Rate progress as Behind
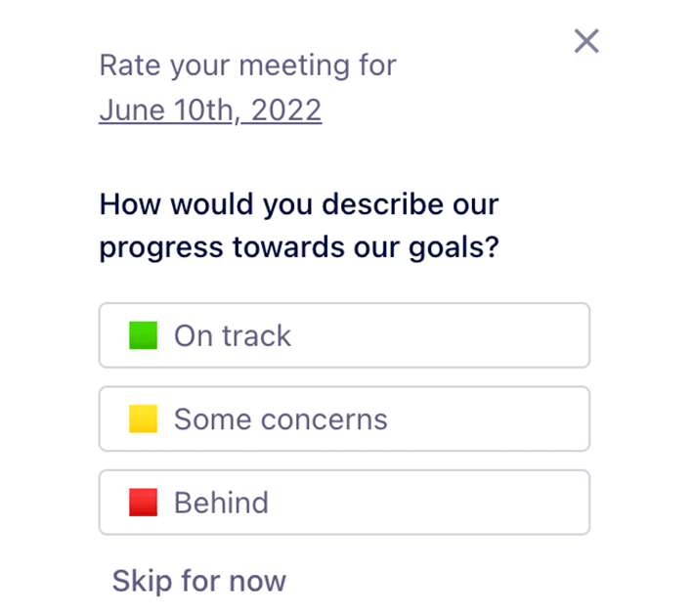This screenshot has width=693, height=616. click(x=344, y=503)
